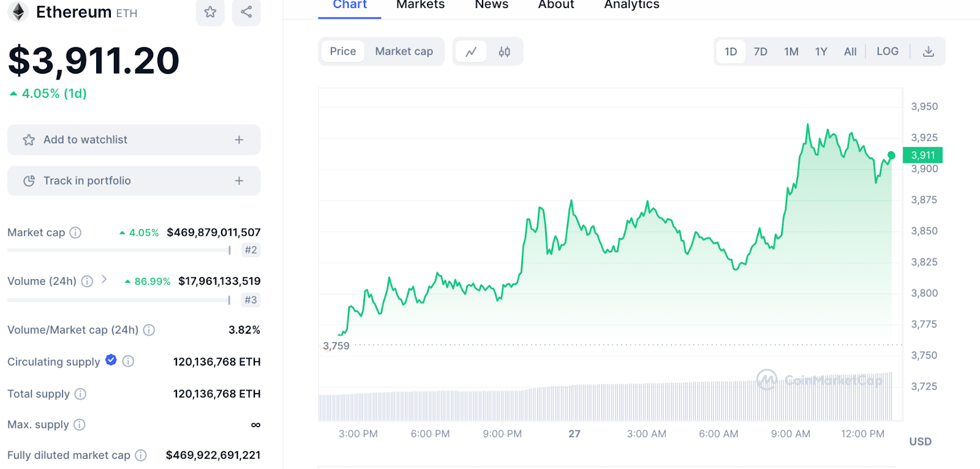980x469 pixels.
Task: Click the green endpoint dot on the price line
Action: tap(891, 156)
